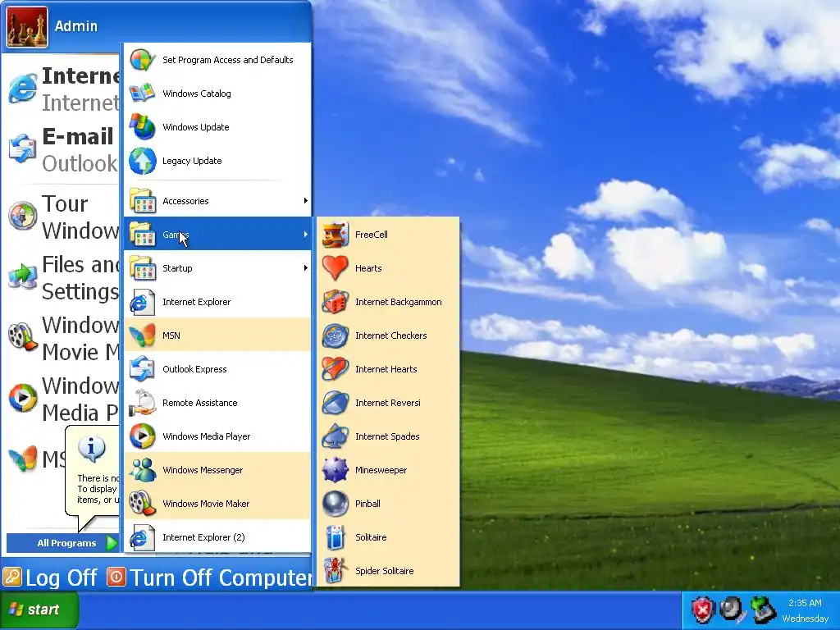Click the Log Off button

(x=50, y=577)
